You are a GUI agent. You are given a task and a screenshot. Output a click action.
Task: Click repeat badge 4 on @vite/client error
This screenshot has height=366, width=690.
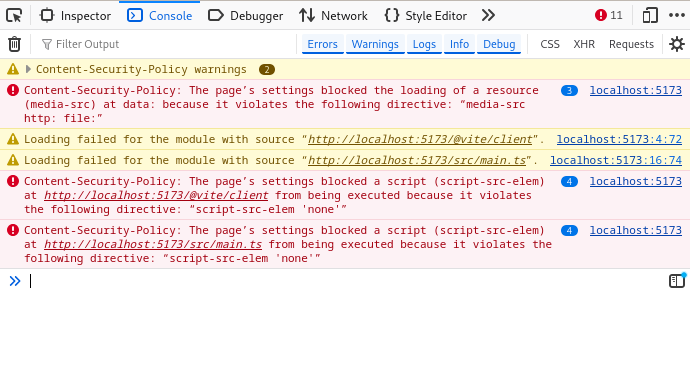[569, 181]
